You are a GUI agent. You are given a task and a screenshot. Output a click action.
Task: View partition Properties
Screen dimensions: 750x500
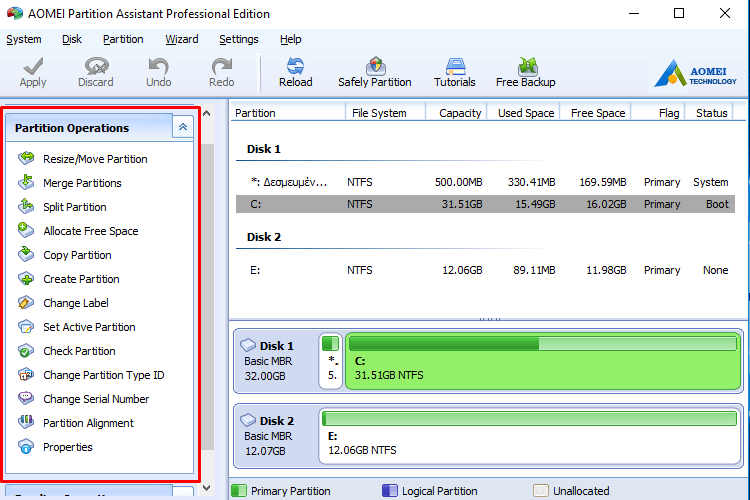pyautogui.click(x=68, y=447)
